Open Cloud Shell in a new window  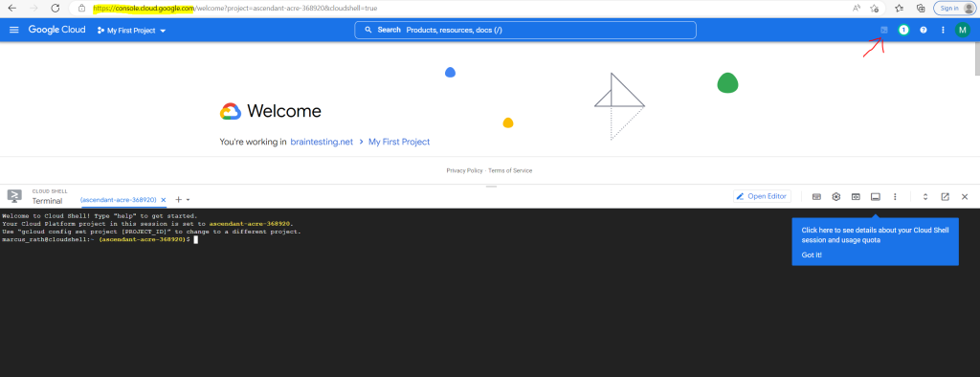tap(945, 196)
